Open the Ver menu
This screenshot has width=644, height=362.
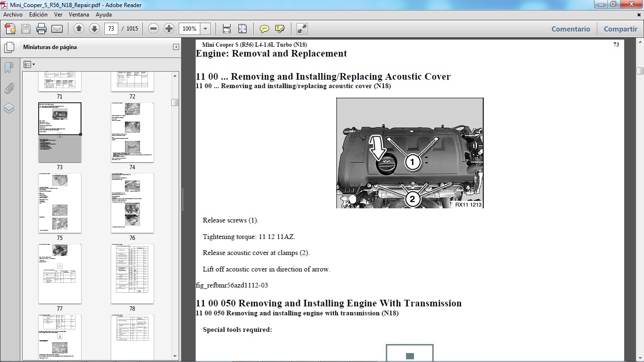(x=58, y=15)
